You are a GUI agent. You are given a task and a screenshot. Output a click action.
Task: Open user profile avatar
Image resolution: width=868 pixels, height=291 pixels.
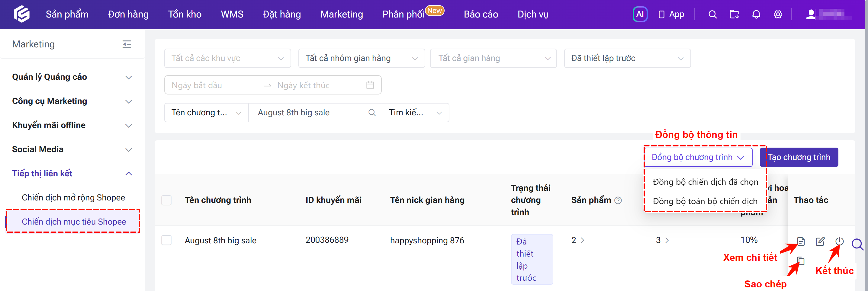(811, 14)
